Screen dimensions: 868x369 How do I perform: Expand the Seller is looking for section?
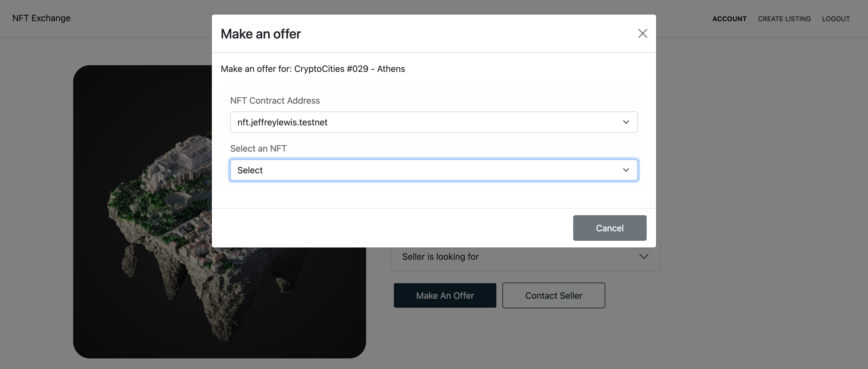(x=525, y=256)
